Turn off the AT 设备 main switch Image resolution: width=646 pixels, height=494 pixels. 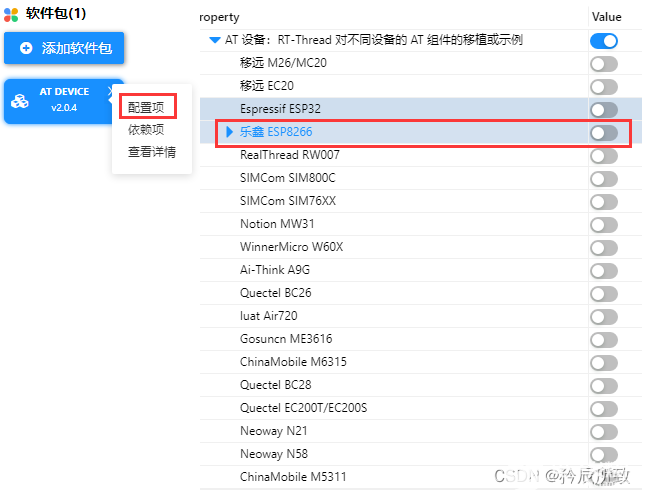coord(604,41)
